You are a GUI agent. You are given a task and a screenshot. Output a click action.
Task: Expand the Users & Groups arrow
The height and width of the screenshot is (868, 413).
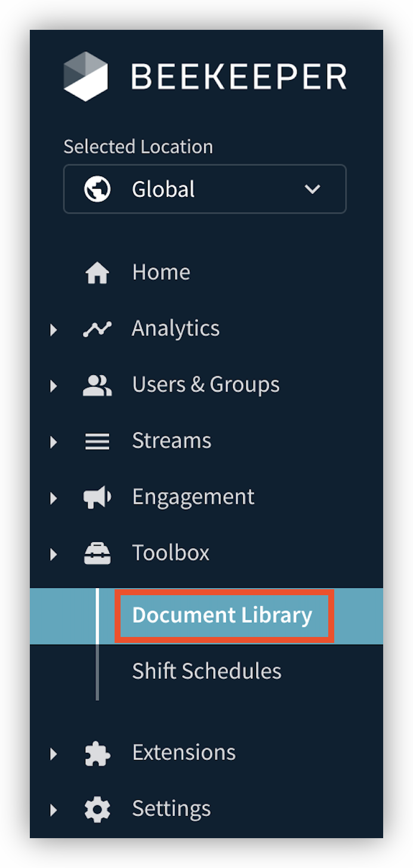point(54,386)
